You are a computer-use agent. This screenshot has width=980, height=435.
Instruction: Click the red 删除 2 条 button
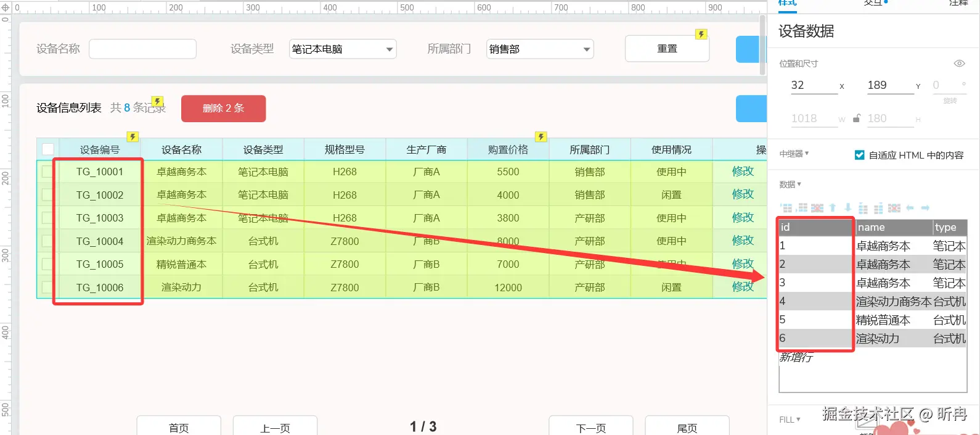[223, 108]
